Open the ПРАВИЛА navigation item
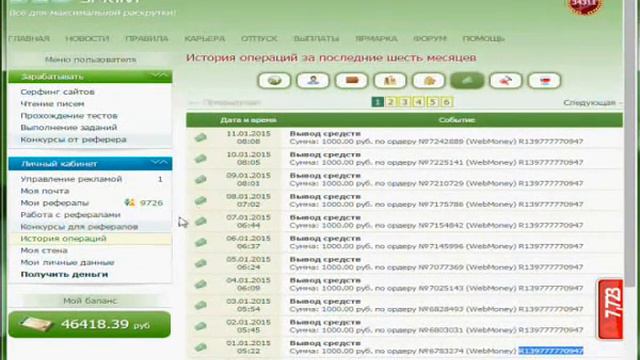 point(147,39)
